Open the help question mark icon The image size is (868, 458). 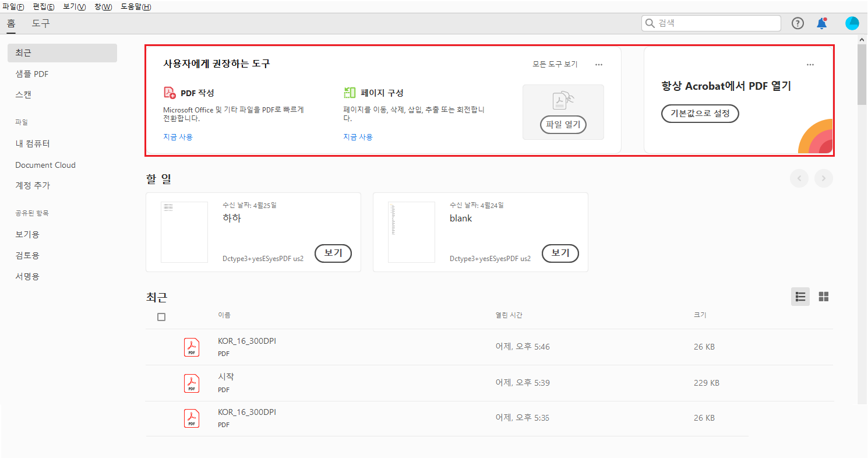(x=797, y=23)
